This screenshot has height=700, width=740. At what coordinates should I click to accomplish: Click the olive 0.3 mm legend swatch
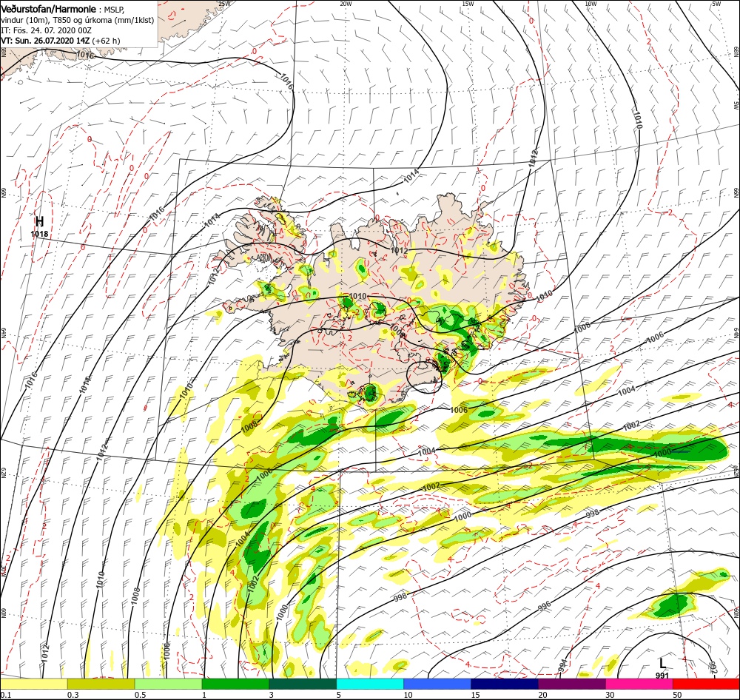tap(101, 684)
